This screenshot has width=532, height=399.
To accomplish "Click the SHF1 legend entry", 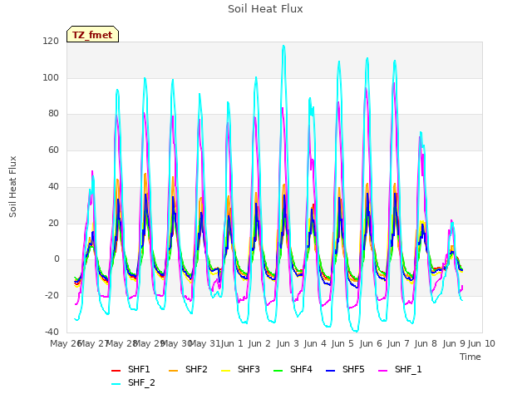I will pos(131,369).
